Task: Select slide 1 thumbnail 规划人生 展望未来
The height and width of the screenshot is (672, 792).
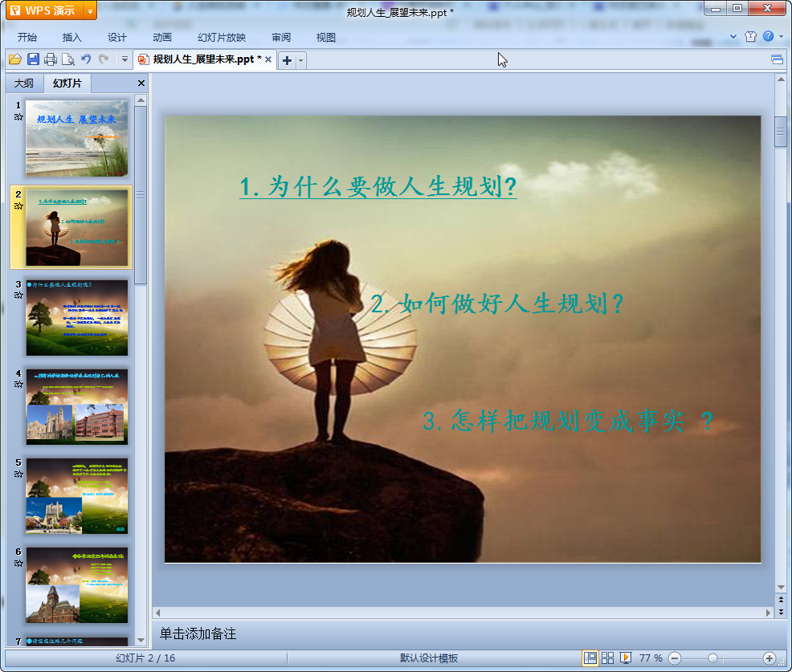Action: (77, 138)
